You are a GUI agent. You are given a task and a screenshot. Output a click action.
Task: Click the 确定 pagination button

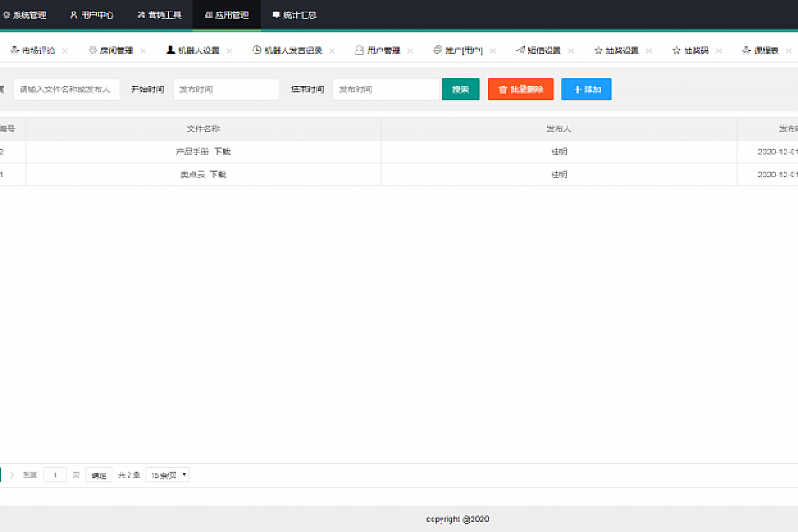pyautogui.click(x=98, y=475)
